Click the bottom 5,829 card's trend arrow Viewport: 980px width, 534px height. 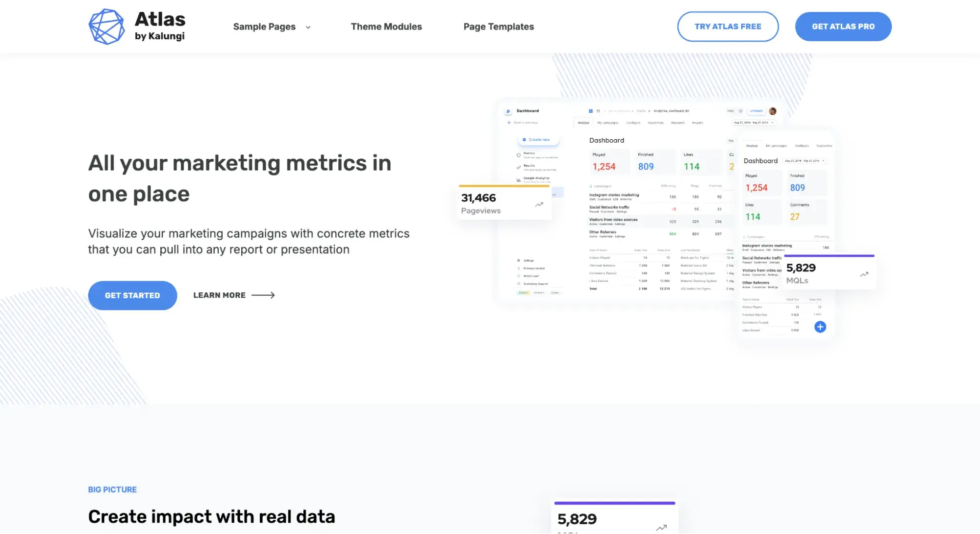click(661, 528)
